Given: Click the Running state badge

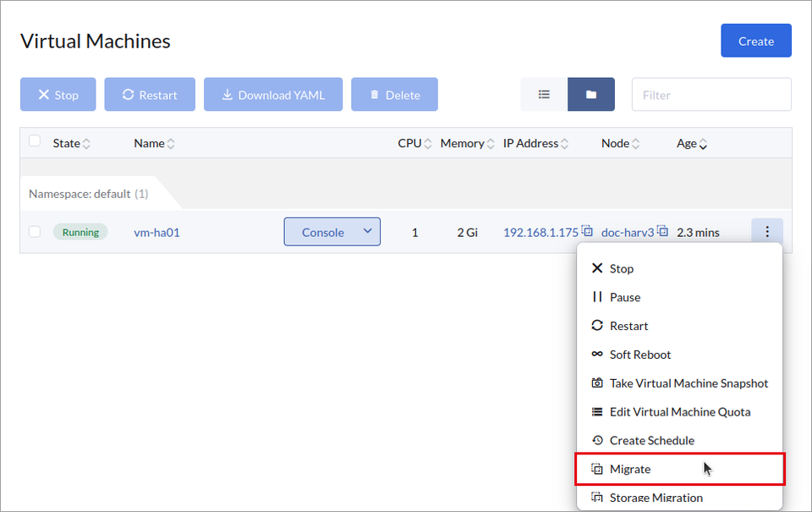Looking at the screenshot, I should coord(80,232).
